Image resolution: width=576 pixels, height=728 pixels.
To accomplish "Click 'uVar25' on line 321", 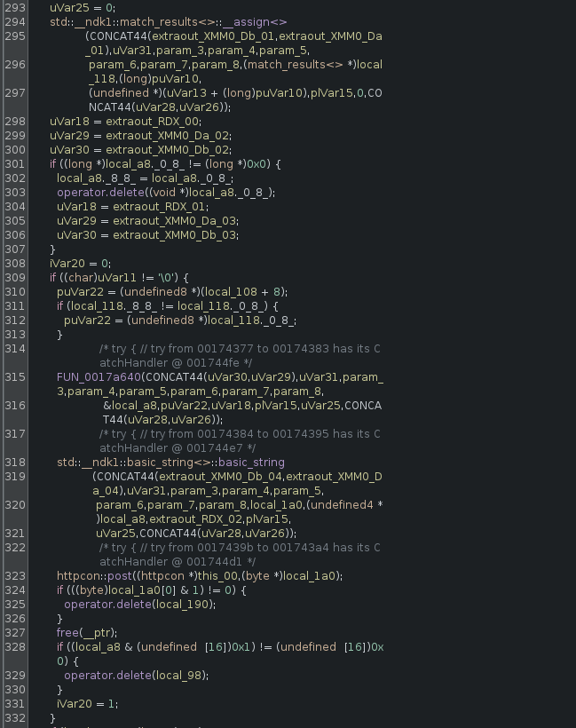I will (115, 534).
